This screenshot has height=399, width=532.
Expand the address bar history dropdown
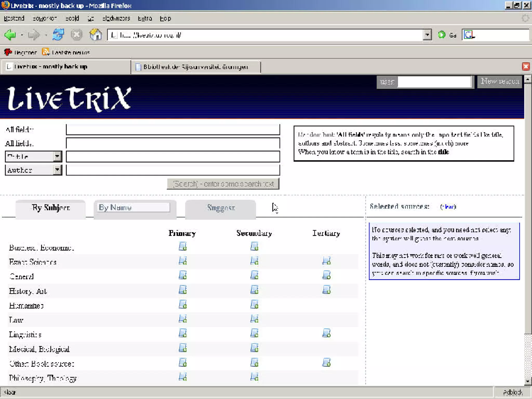427,35
